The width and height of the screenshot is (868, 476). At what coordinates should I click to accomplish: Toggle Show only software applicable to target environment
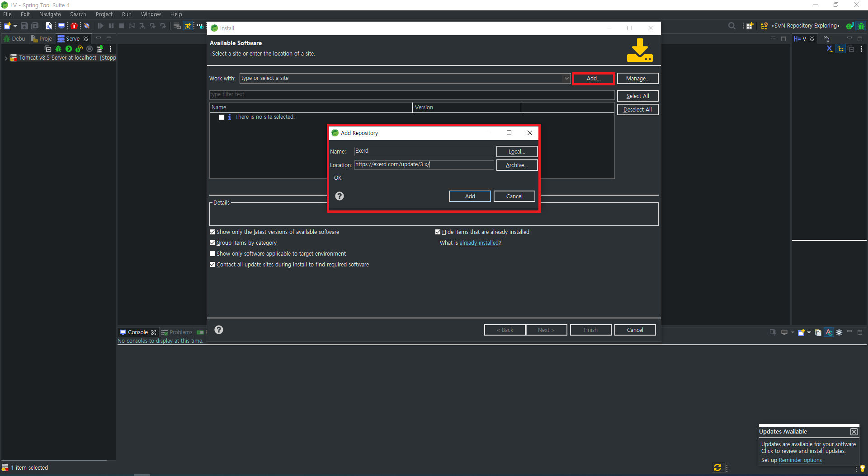pos(212,254)
